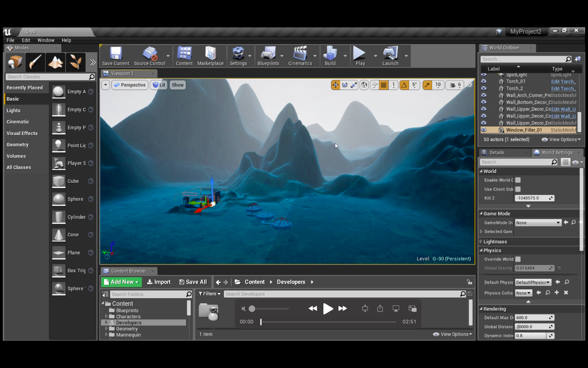Select the Landscape mode icon
588x368 pixels.
(55, 62)
